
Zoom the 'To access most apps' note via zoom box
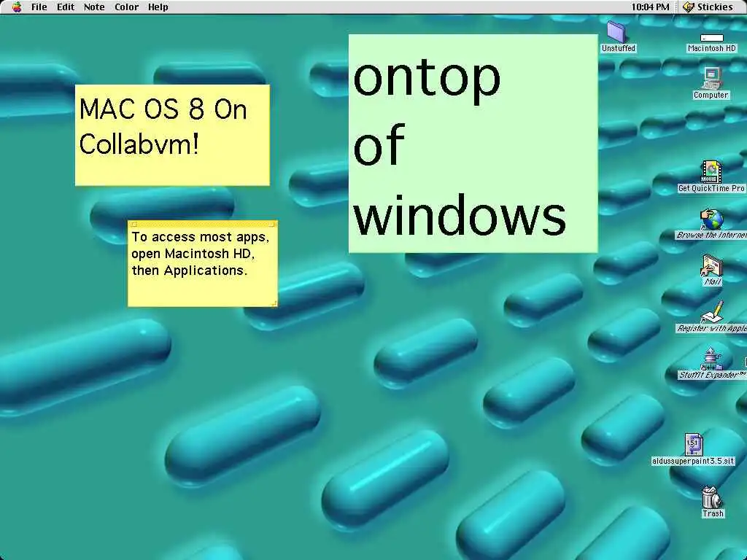pos(272,224)
